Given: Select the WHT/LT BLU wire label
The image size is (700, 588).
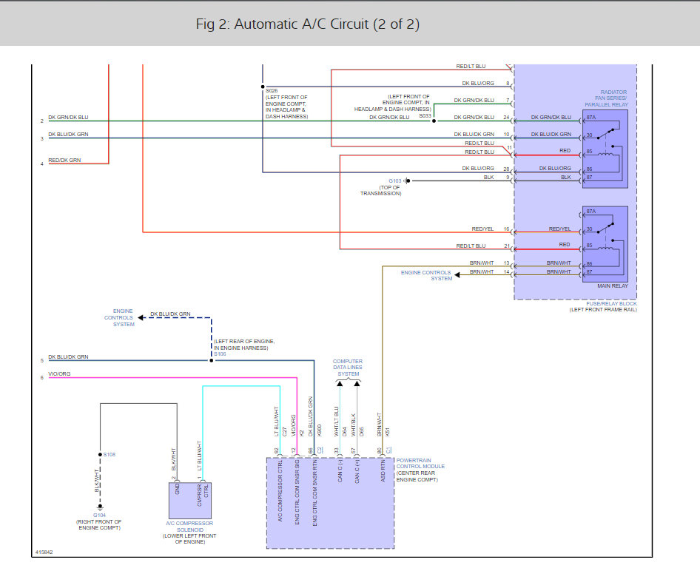Looking at the screenshot, I should [337, 422].
